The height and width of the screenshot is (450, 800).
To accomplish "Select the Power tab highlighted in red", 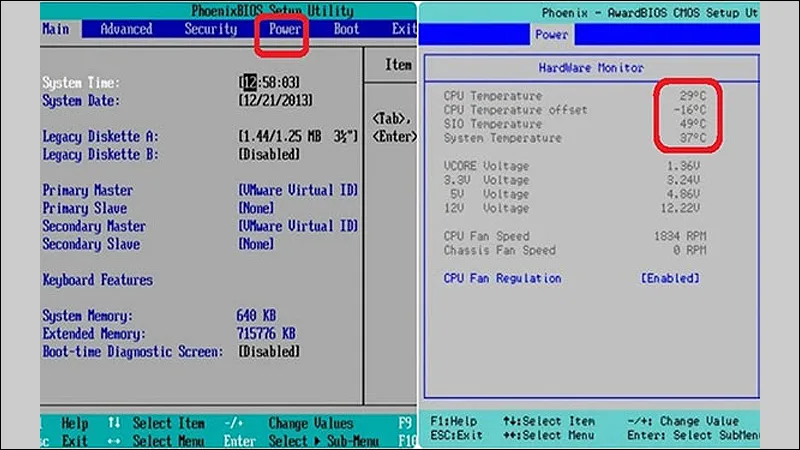I will pyautogui.click(x=283, y=29).
